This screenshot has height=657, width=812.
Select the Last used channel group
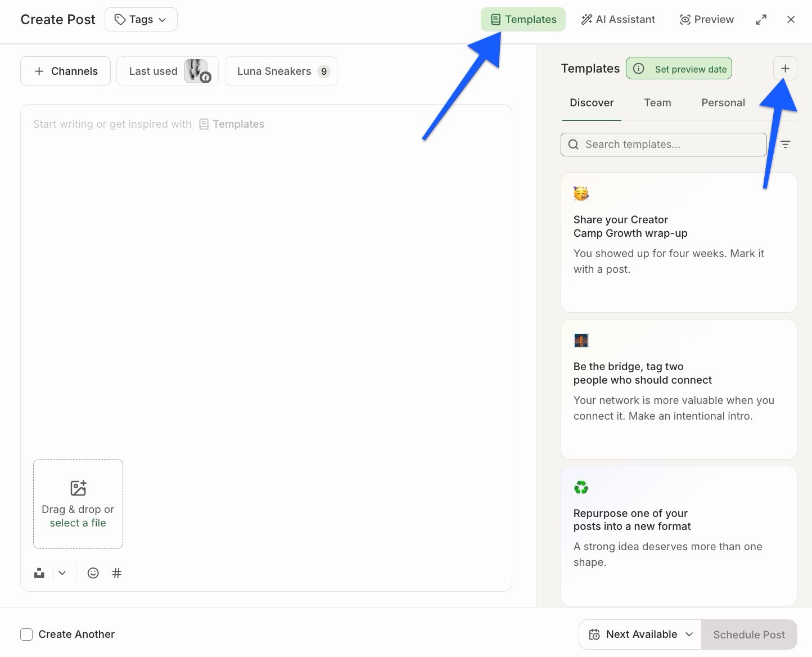(168, 71)
